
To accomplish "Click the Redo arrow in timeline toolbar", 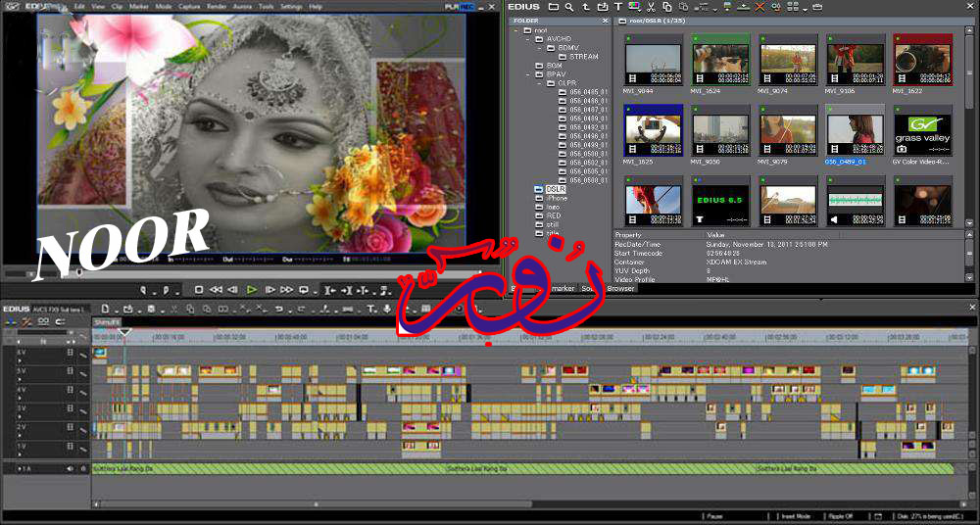I will click(302, 309).
